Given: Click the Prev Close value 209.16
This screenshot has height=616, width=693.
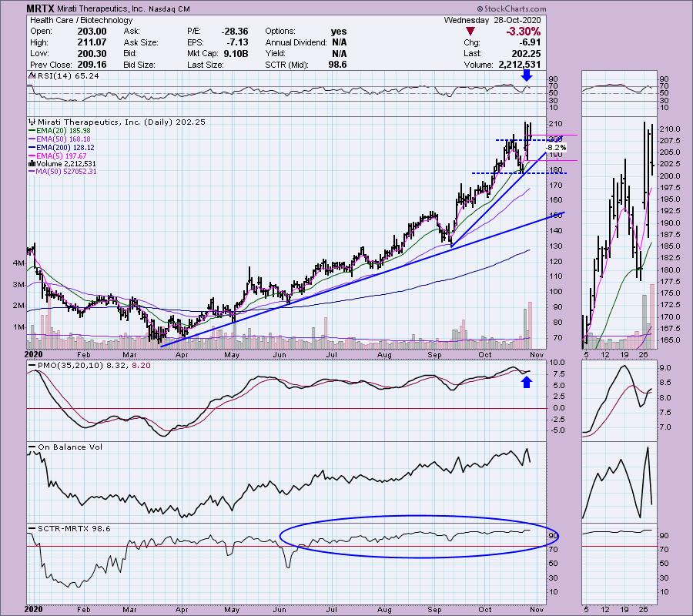Looking at the screenshot, I should tap(92, 65).
